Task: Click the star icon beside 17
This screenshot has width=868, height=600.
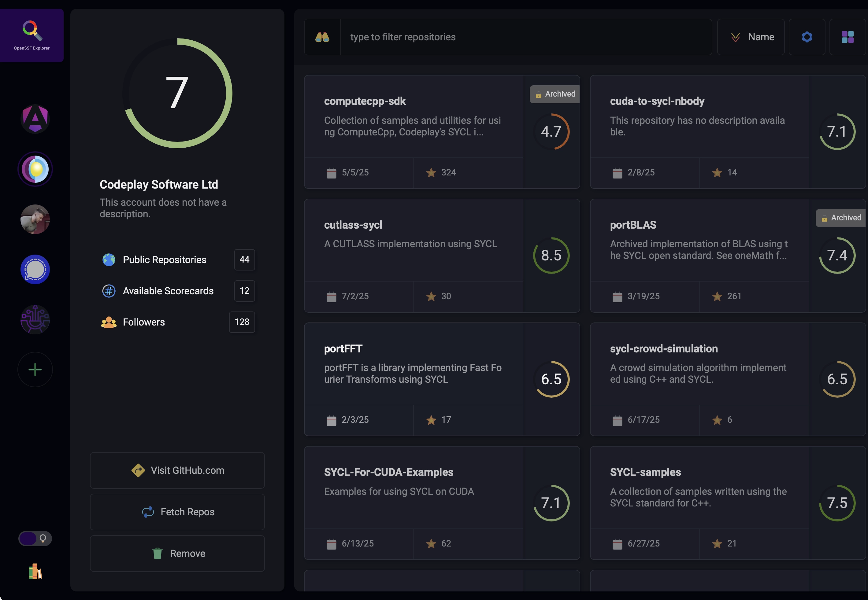Action: point(431,420)
